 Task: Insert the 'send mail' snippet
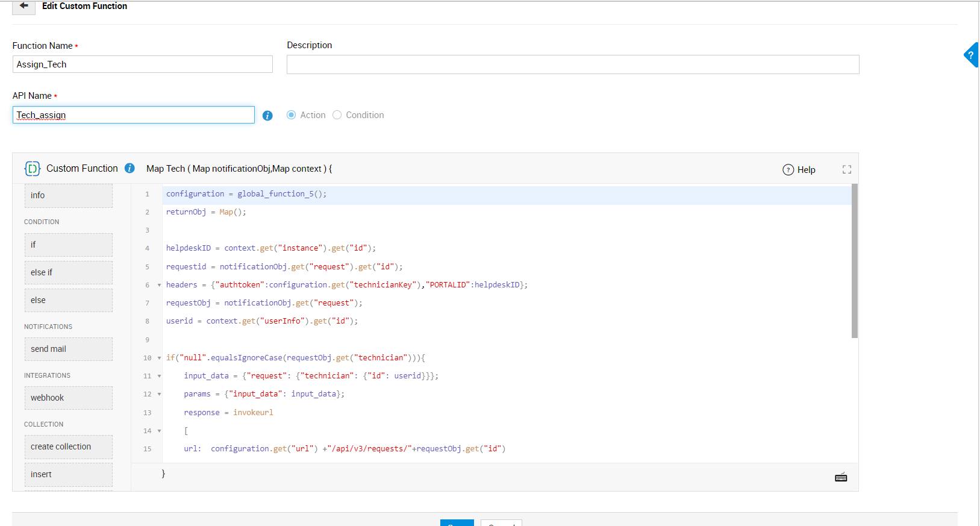click(x=68, y=349)
